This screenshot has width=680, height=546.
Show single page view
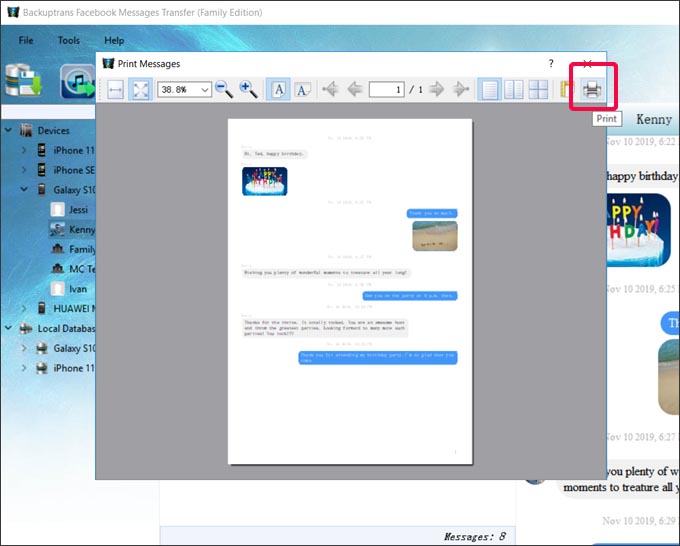(489, 90)
